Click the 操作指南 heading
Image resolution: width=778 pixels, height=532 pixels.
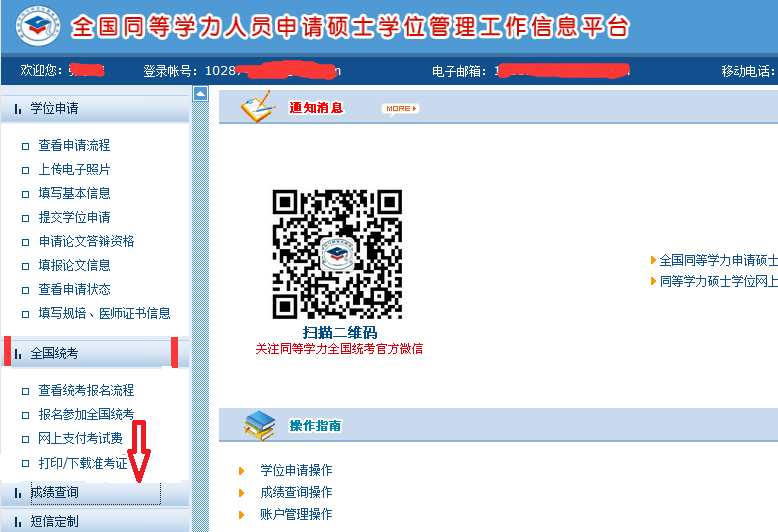click(x=316, y=426)
